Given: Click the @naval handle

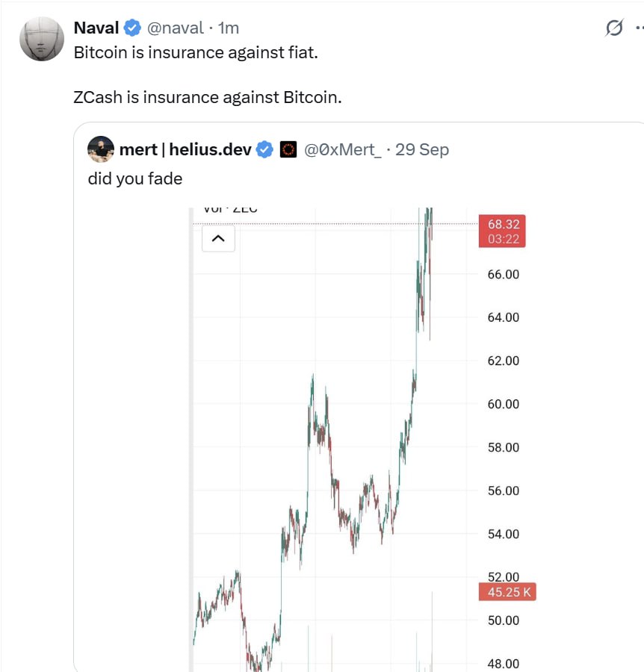Looking at the screenshot, I should 175,28.
